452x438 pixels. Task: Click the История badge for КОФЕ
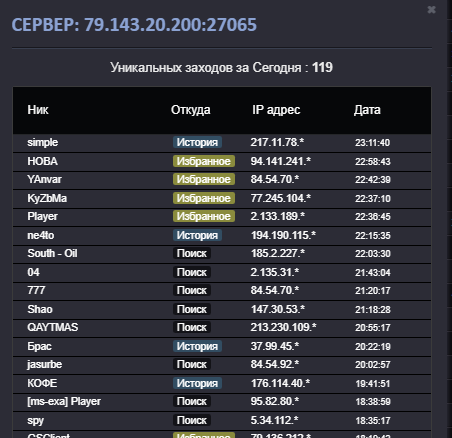[x=197, y=383]
